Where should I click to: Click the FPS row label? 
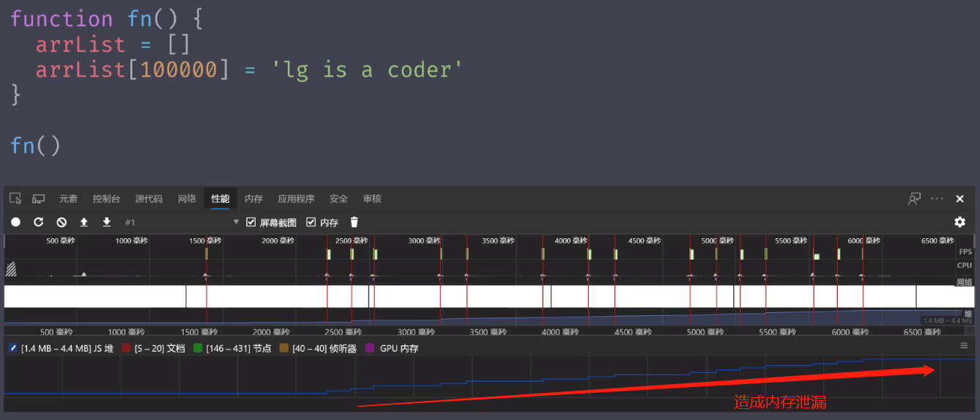coord(965,251)
